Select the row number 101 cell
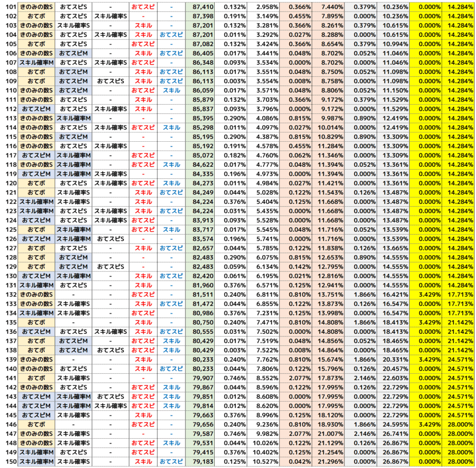The height and width of the screenshot is (468, 476). pyautogui.click(x=9, y=7)
